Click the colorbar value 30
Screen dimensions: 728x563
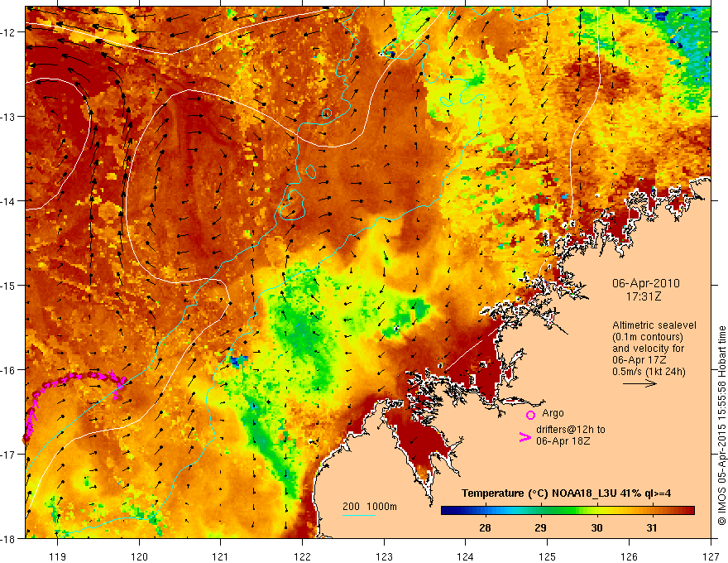pos(596,527)
